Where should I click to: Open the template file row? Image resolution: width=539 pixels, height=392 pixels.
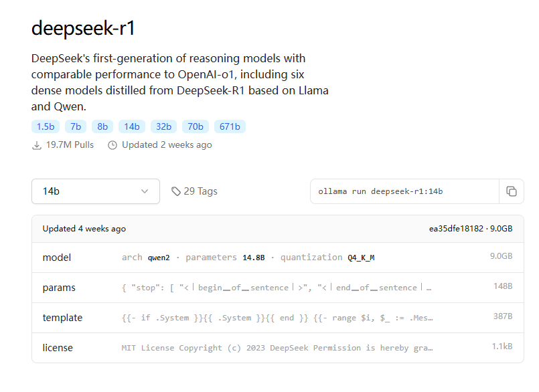click(277, 318)
